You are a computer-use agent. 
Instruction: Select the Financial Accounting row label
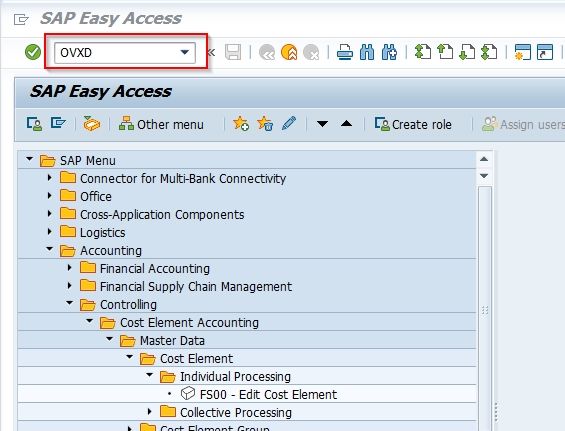click(x=155, y=268)
